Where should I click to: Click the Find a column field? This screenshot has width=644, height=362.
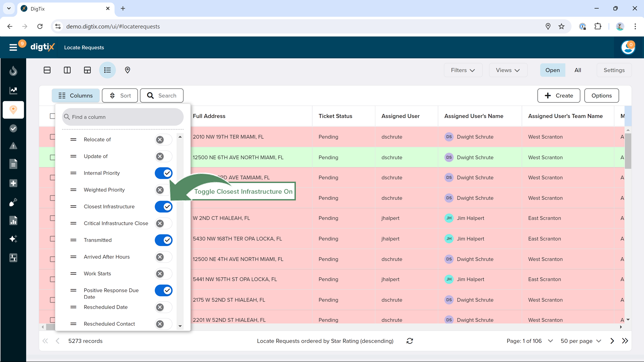pos(123,117)
